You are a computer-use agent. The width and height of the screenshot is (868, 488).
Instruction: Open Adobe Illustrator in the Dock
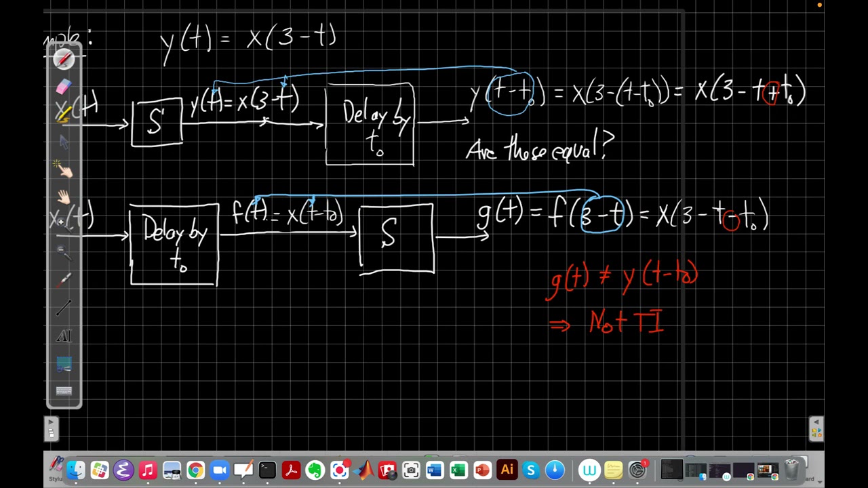coord(507,470)
